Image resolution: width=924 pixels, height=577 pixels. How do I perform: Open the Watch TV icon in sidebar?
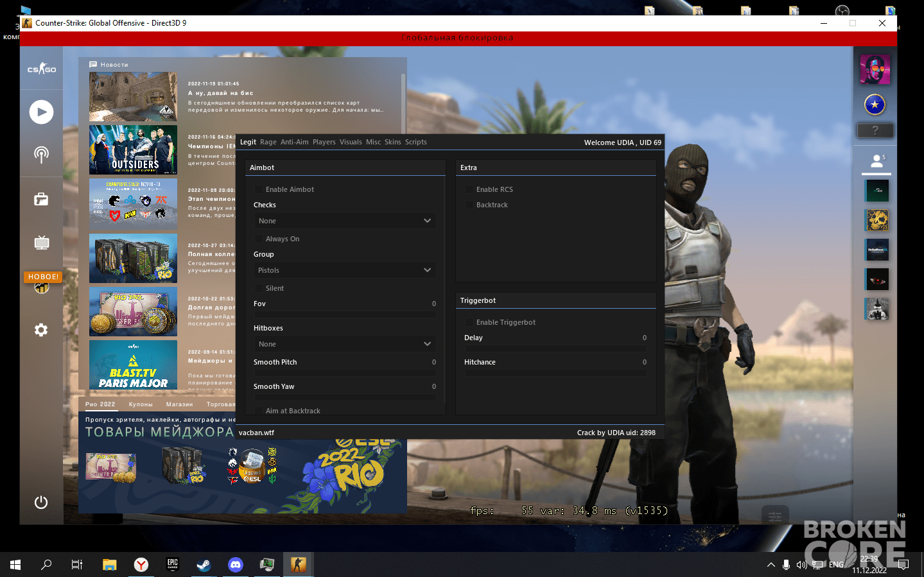(x=41, y=243)
